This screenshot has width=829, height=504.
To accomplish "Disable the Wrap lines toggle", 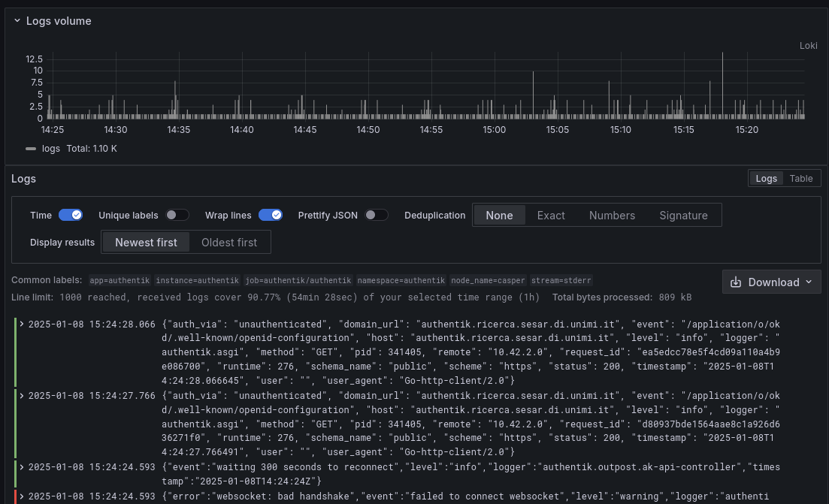I will coord(270,216).
